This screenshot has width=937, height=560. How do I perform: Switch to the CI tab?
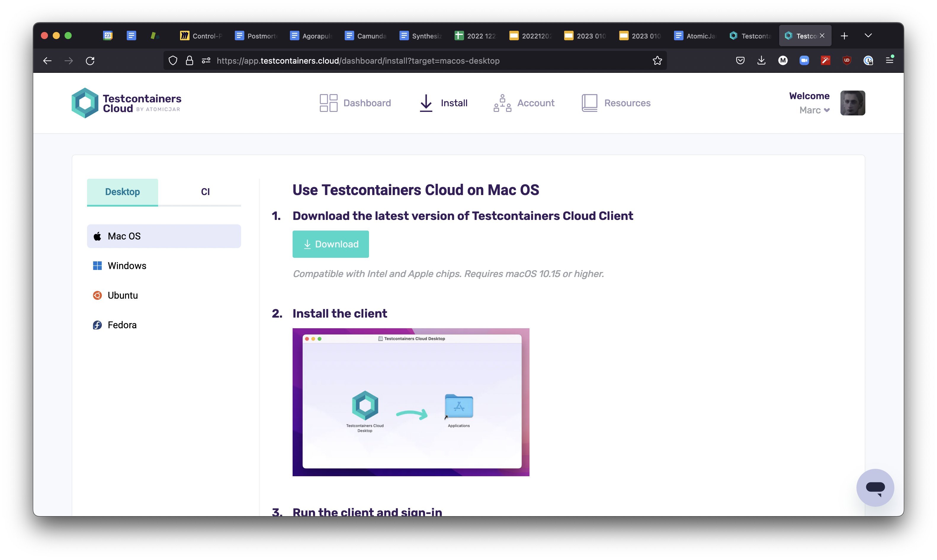(205, 192)
